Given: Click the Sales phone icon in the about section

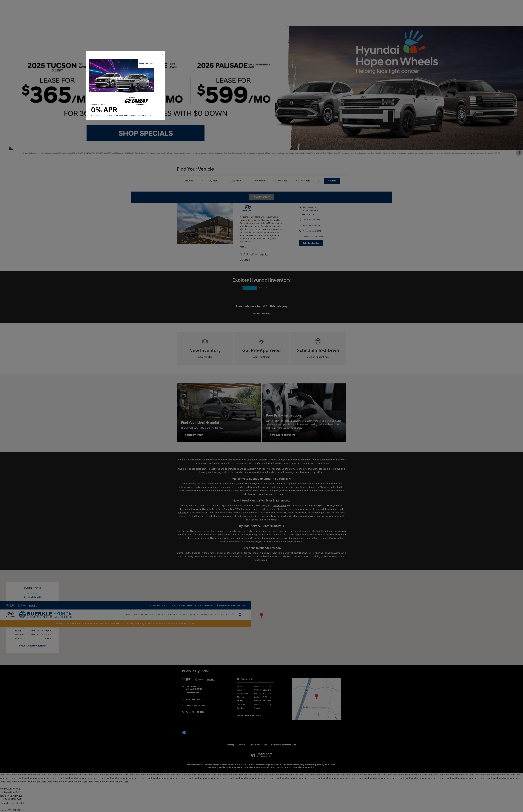Looking at the screenshot, I should click(x=300, y=225).
